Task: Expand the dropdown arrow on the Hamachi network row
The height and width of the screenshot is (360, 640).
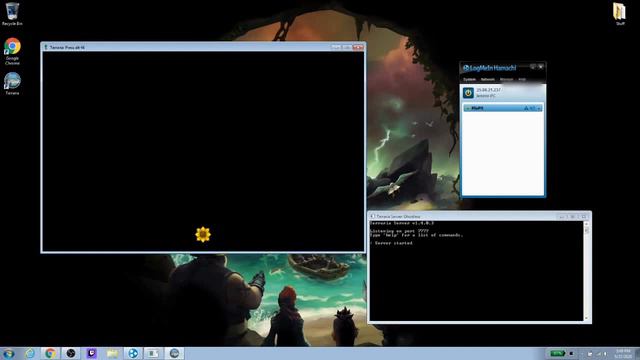Action: [x=539, y=109]
